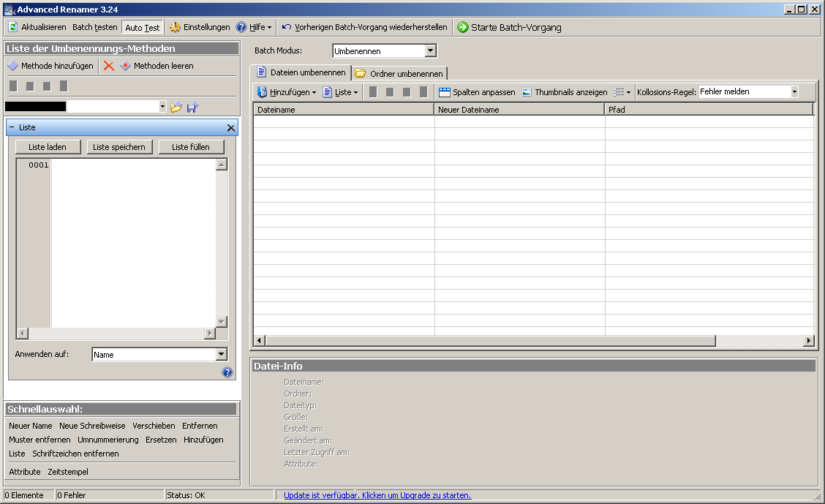Toggle the Auto Test button

143,27
